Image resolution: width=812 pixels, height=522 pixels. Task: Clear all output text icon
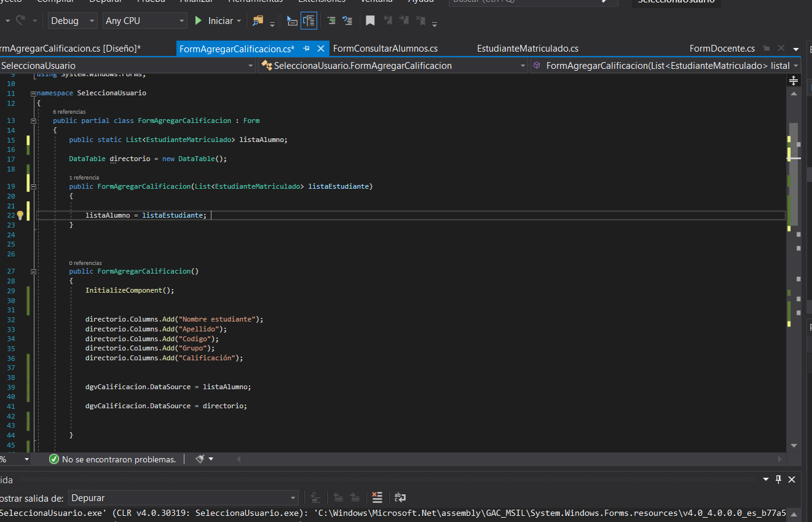pos(377,498)
